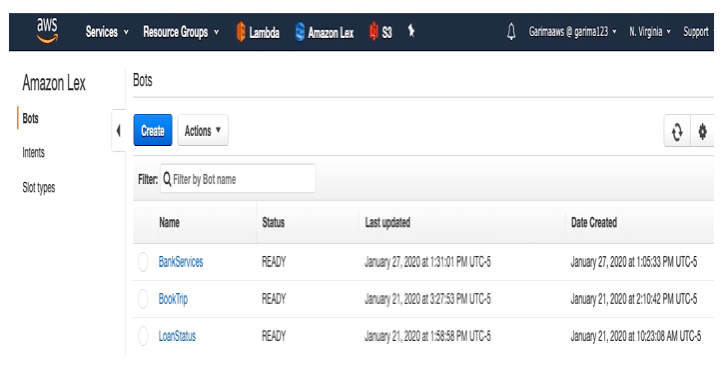Click 'January 21, 2020 at 3:27:53 PM UTC-5'

coord(427,299)
